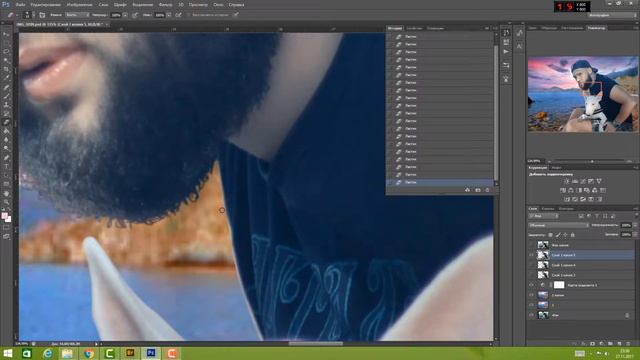Select the Move tool

point(6,34)
